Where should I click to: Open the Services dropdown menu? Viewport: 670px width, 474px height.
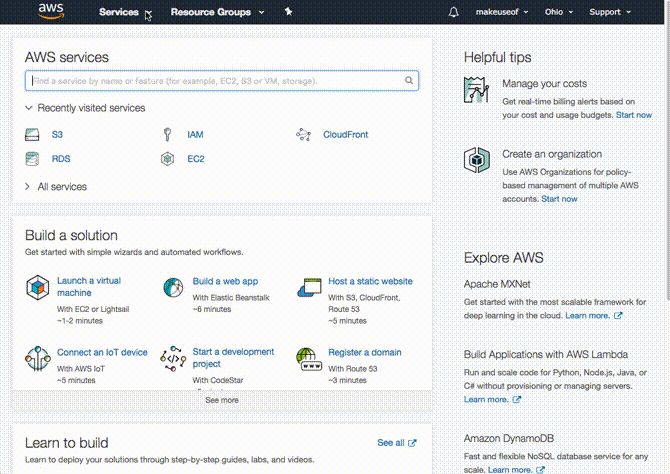[x=125, y=12]
